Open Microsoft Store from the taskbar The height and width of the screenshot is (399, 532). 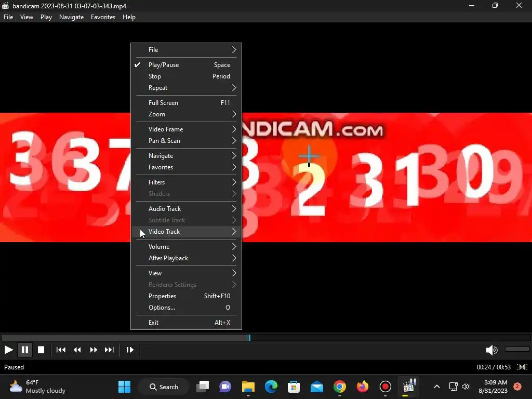pyautogui.click(x=294, y=387)
